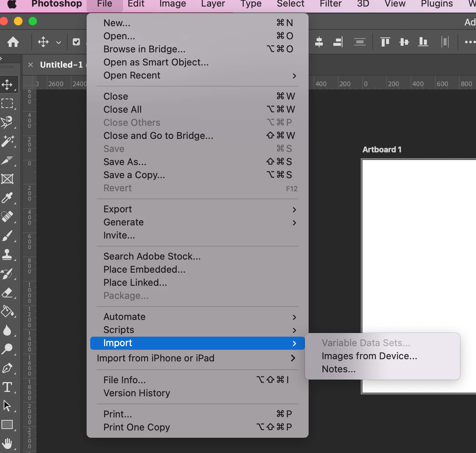Screen dimensions: 476x453
Task: Open the Apple menu
Action: coord(12,4)
